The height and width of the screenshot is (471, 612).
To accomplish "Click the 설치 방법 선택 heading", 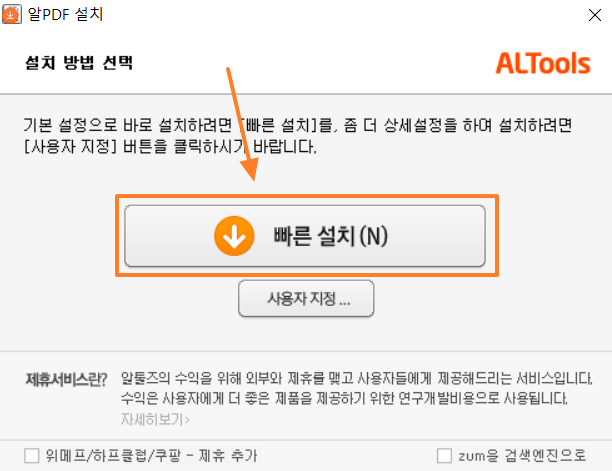I will [x=79, y=63].
